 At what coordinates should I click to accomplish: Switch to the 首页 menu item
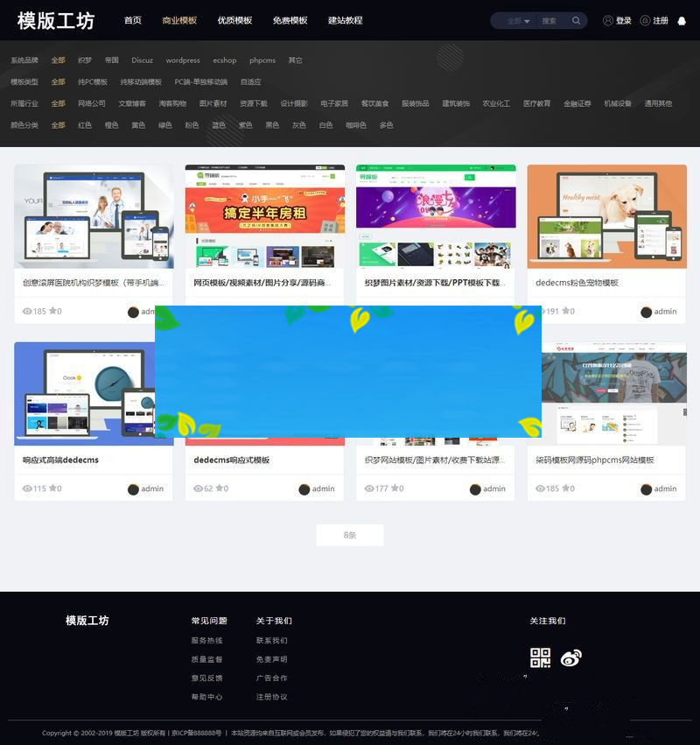[132, 19]
